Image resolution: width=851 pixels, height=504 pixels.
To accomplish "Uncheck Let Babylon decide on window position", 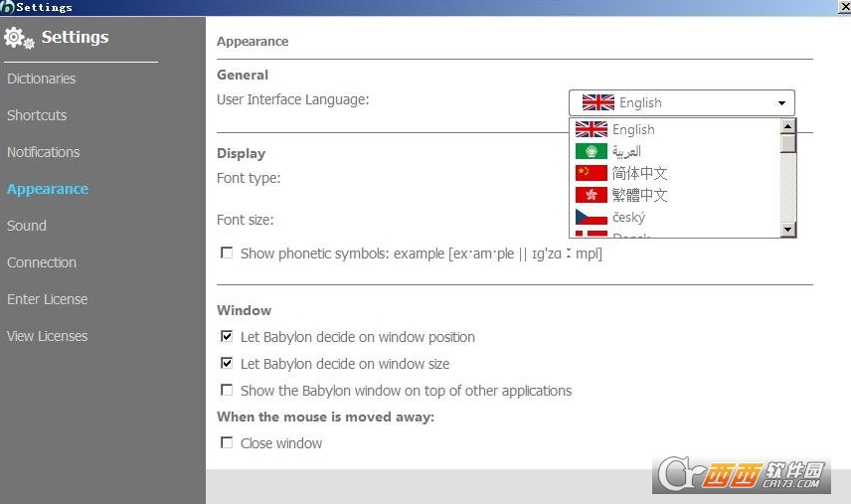I will click(227, 336).
